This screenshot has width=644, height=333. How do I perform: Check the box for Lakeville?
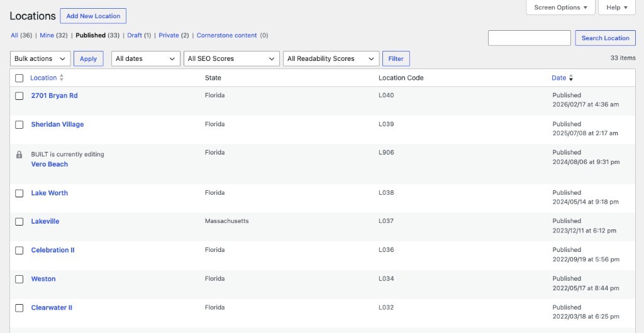(x=19, y=221)
